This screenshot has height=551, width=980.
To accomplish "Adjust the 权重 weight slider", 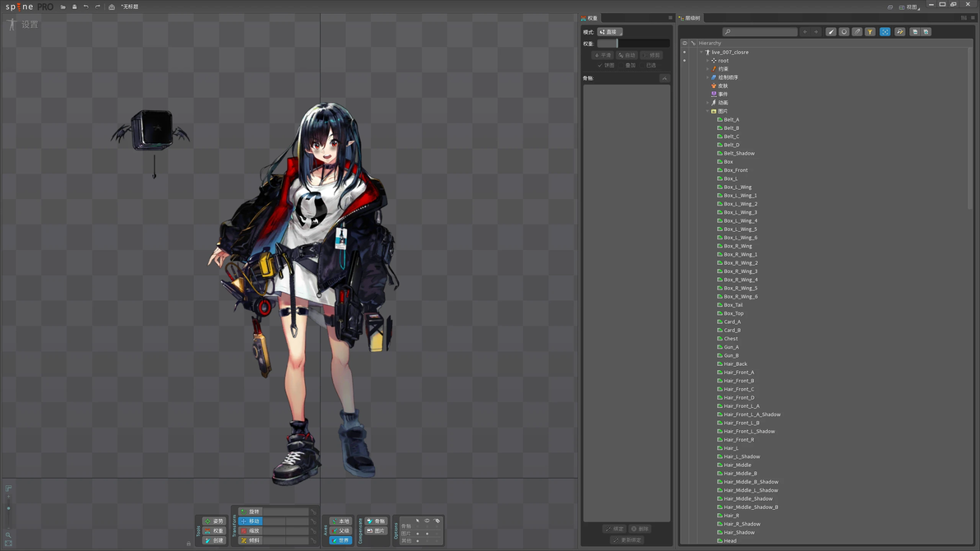I will pos(633,44).
